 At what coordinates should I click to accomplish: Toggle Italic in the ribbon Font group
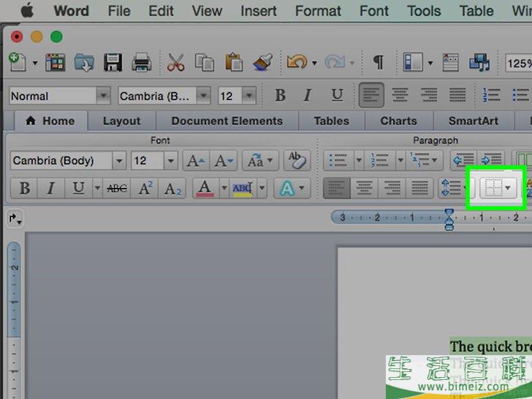[x=51, y=188]
